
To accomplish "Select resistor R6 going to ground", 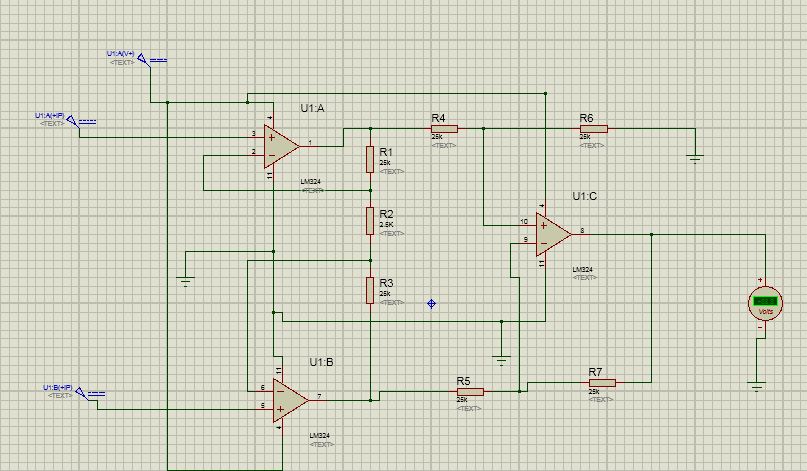I will [x=593, y=129].
